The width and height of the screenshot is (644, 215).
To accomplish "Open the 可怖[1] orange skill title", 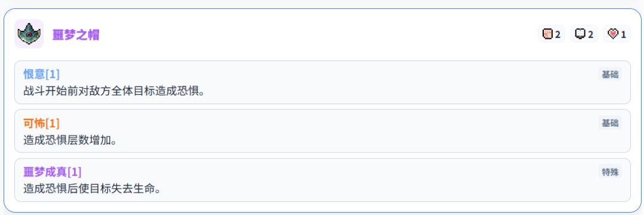I will coord(42,123).
